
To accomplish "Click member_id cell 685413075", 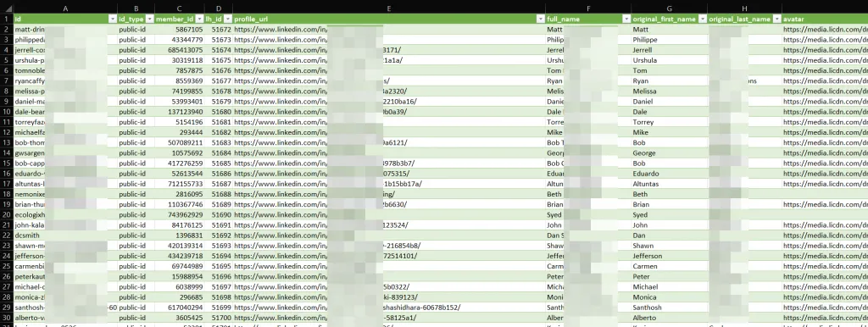I will click(180, 50).
